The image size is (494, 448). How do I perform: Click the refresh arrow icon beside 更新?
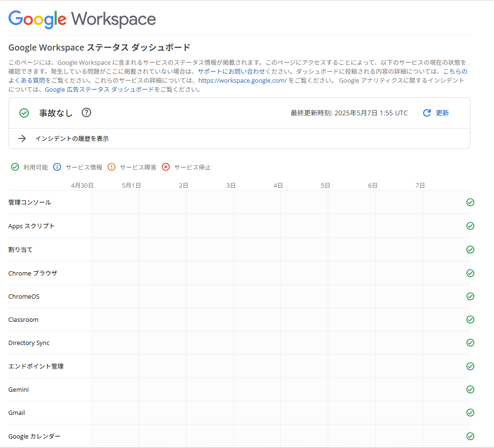[427, 113]
